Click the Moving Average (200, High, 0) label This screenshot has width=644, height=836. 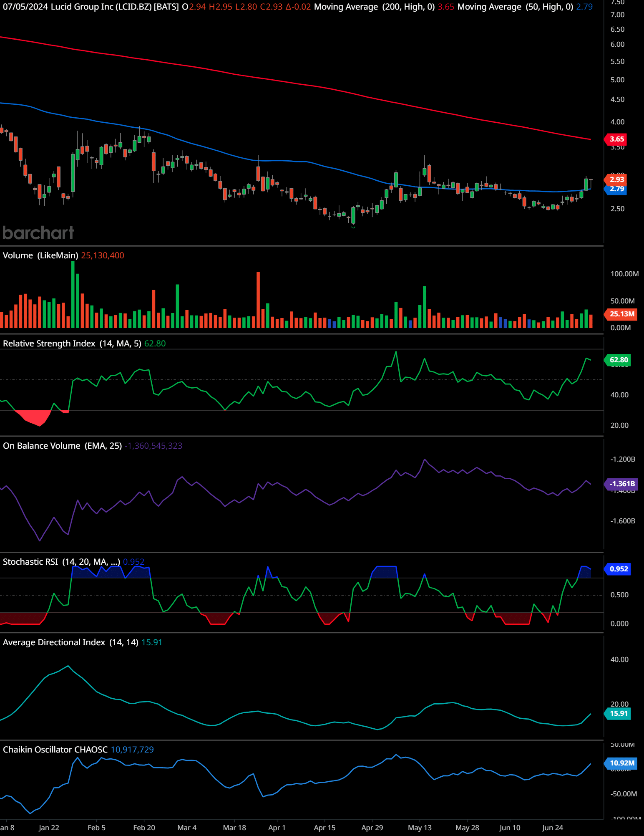[x=374, y=7]
